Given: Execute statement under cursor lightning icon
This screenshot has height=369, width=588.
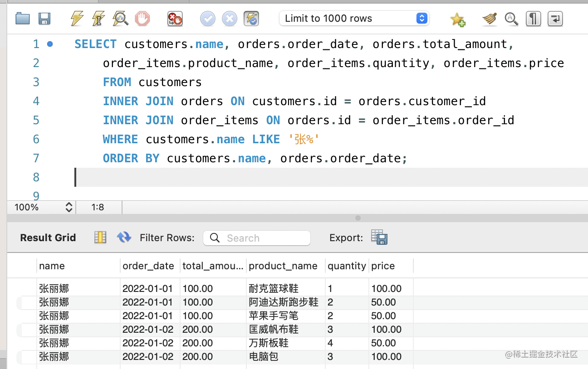Looking at the screenshot, I should click(98, 19).
